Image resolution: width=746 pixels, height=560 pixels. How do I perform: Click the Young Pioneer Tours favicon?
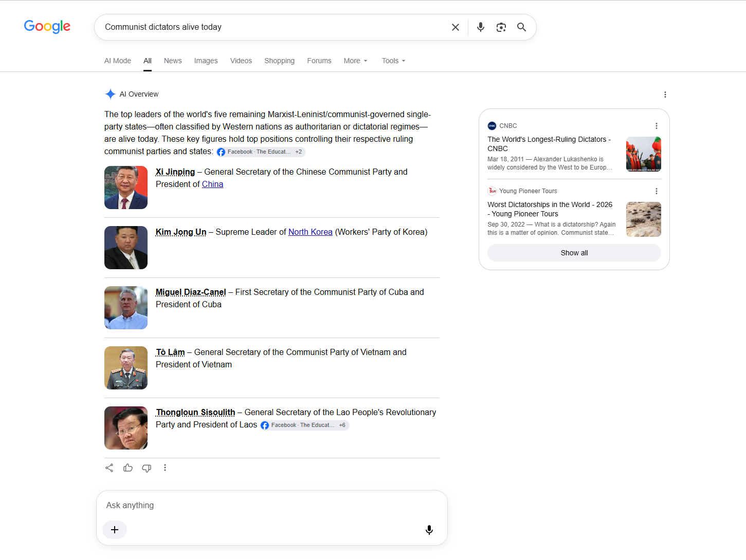click(492, 191)
